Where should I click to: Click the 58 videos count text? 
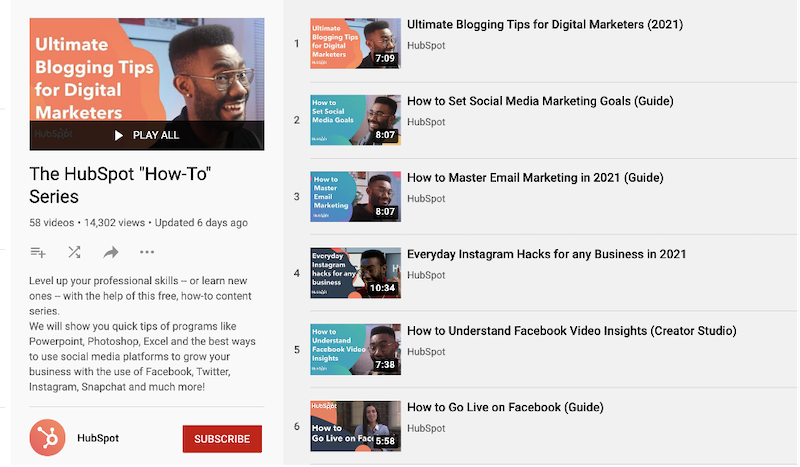[x=52, y=223]
